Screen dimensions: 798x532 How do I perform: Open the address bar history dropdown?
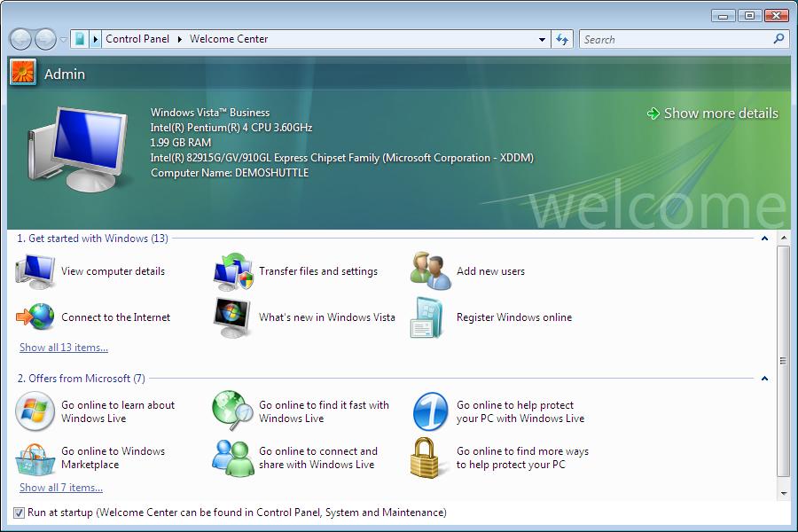coord(542,39)
